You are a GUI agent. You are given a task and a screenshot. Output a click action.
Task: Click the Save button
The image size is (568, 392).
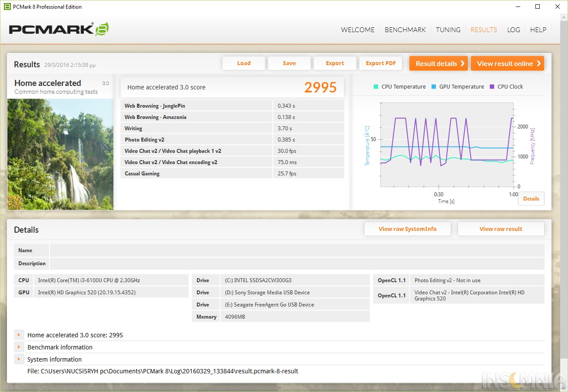pos(289,63)
